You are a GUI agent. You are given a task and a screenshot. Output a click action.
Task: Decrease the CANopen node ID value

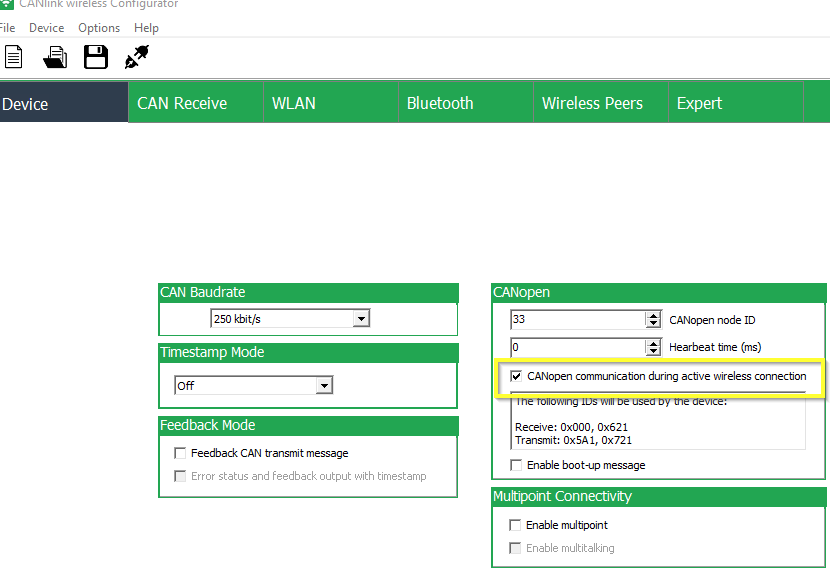click(x=654, y=323)
